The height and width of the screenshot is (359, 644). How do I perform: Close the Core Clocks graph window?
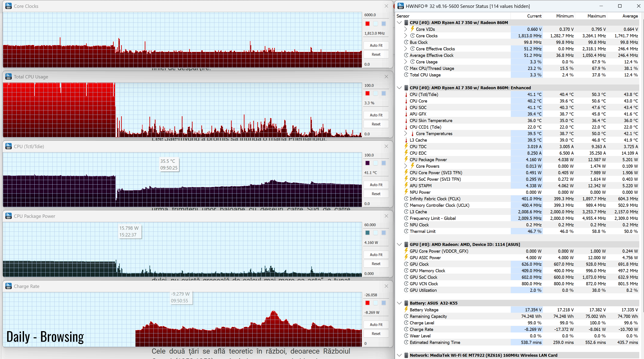pos(386,6)
